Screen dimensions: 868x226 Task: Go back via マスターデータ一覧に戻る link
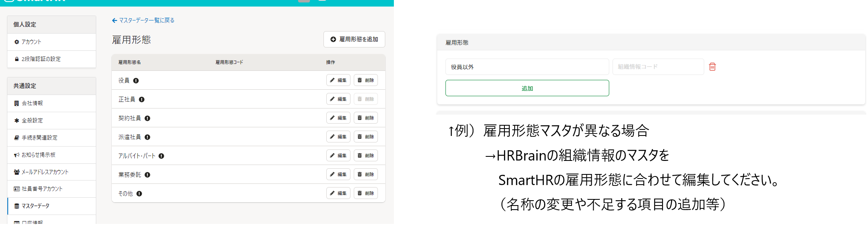coord(143,20)
